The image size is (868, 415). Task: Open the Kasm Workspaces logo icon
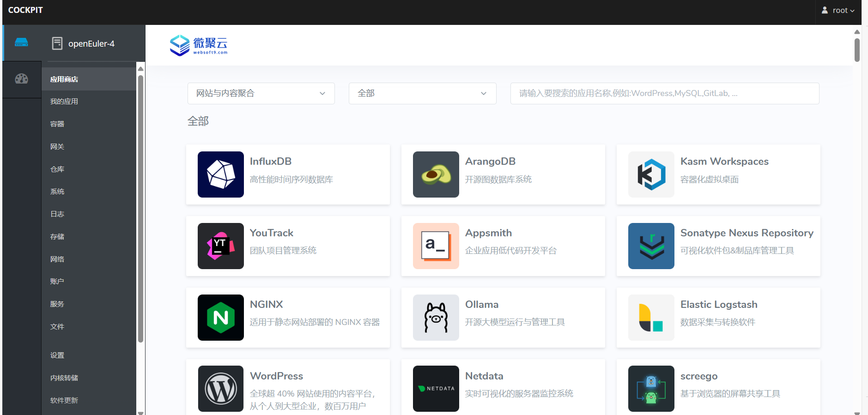tap(651, 174)
